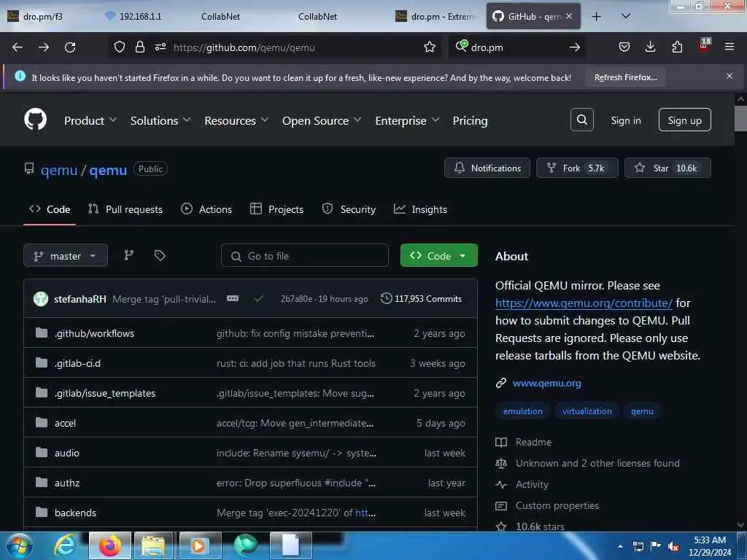
Task: Bookmark page with the star icon
Action: point(429,47)
